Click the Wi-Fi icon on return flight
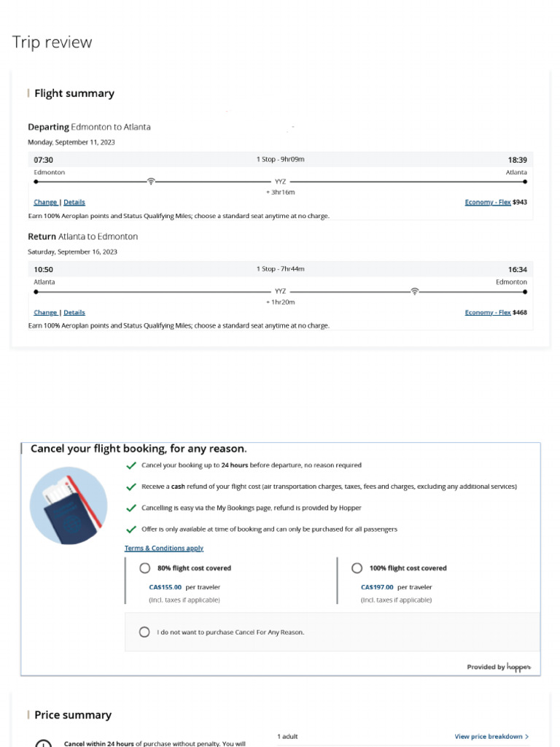Image resolution: width=560 pixels, height=747 pixels. click(415, 291)
